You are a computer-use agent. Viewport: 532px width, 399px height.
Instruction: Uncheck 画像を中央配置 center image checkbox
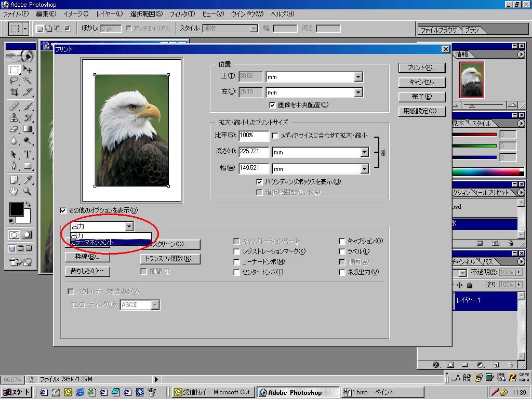coord(273,105)
